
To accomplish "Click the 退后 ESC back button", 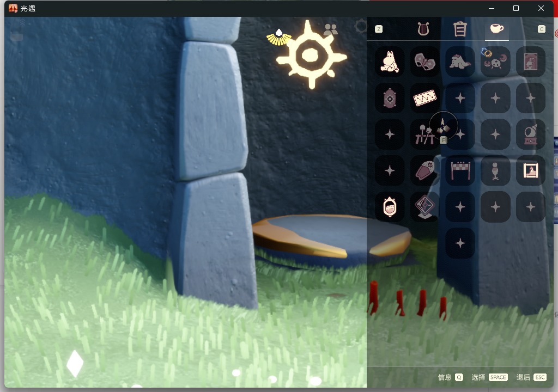I will click(531, 377).
